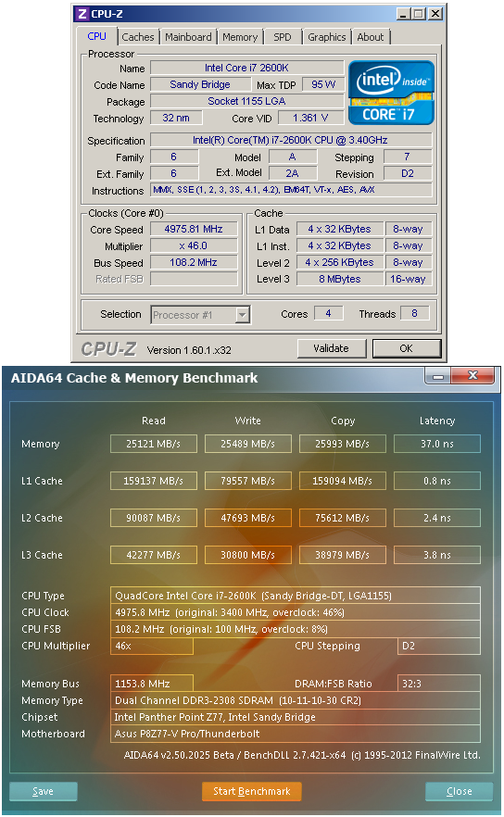Click the CPU-Z app icon in title bar
Screen dimensions: 504x817
point(82,14)
